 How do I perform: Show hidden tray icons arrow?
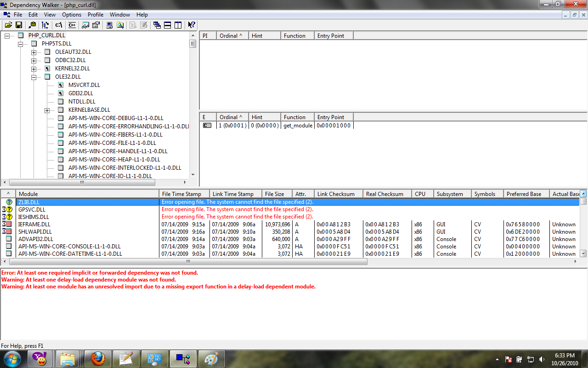point(498,359)
